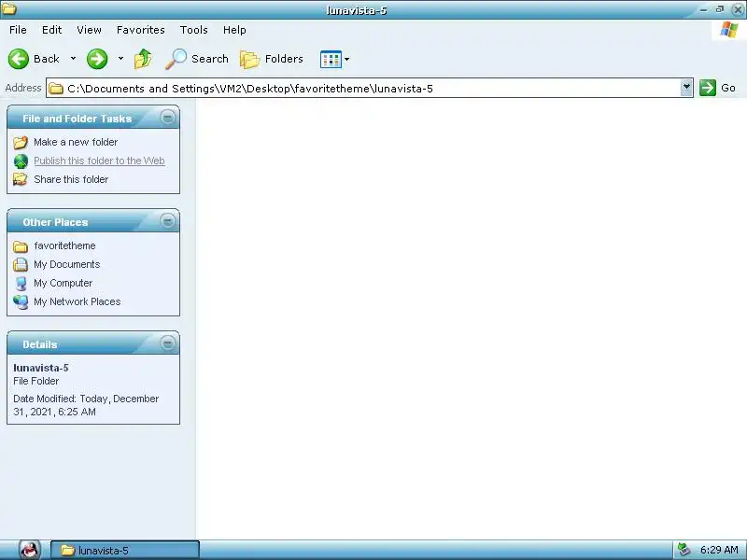
Task: Click the My Network Places icon
Action: [21, 301]
